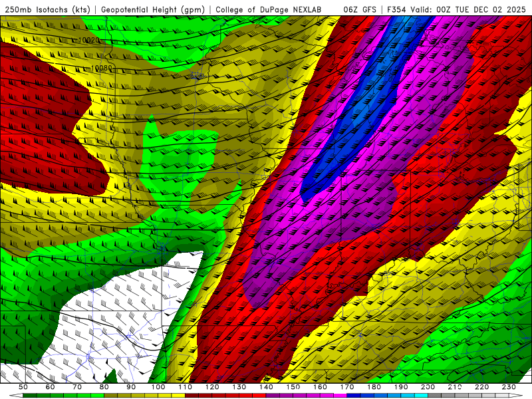Click the '170' value on the color scale
The image size is (532, 399).
tap(347, 387)
